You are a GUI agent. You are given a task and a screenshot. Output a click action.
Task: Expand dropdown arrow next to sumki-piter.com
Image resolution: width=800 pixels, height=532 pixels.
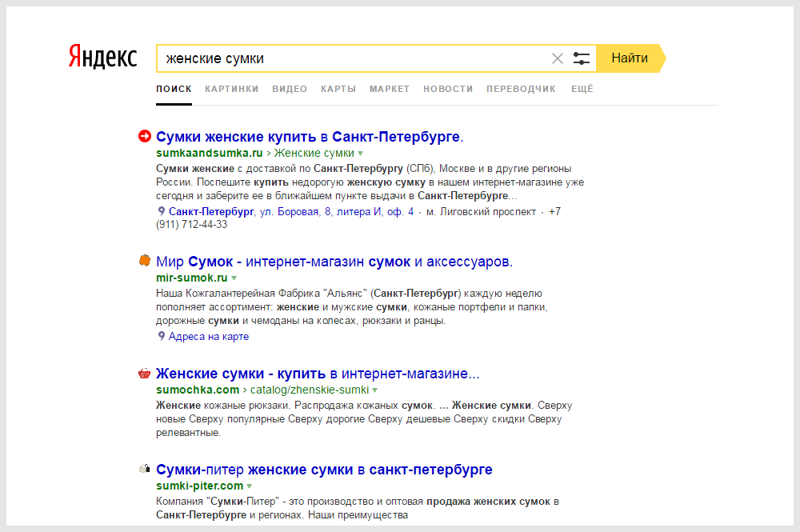coord(250,486)
